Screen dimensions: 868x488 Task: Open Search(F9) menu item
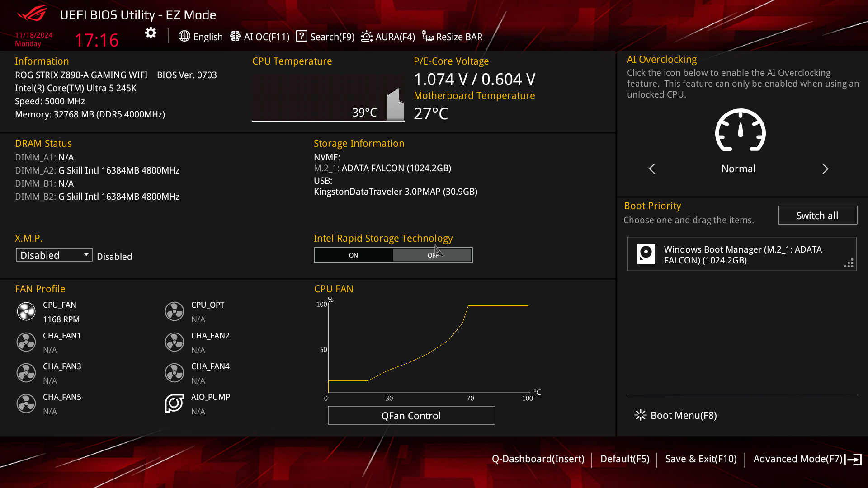click(325, 37)
